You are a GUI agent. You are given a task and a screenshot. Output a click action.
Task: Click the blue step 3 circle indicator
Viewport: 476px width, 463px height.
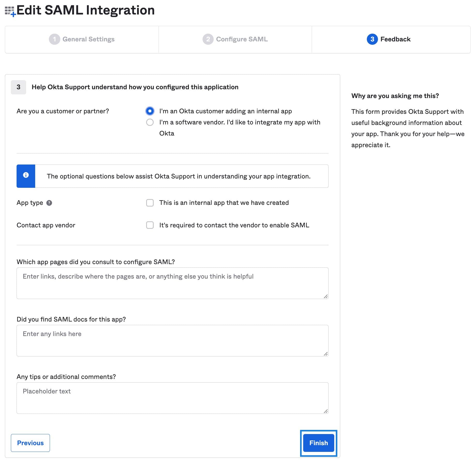click(x=372, y=39)
